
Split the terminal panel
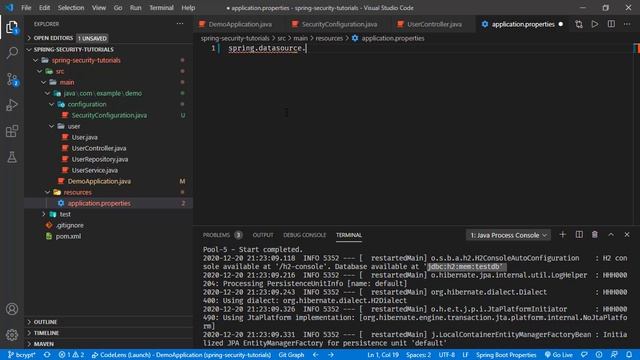coord(579,235)
